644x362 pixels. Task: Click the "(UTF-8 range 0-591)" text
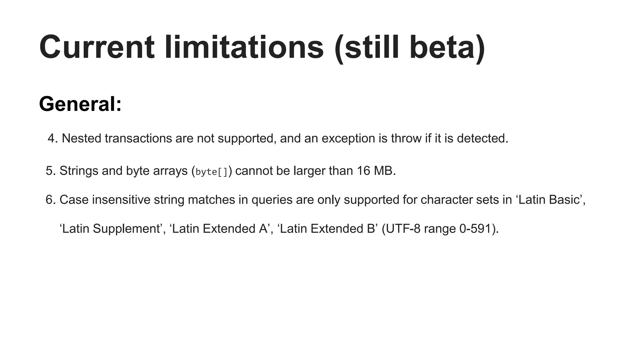click(x=440, y=229)
